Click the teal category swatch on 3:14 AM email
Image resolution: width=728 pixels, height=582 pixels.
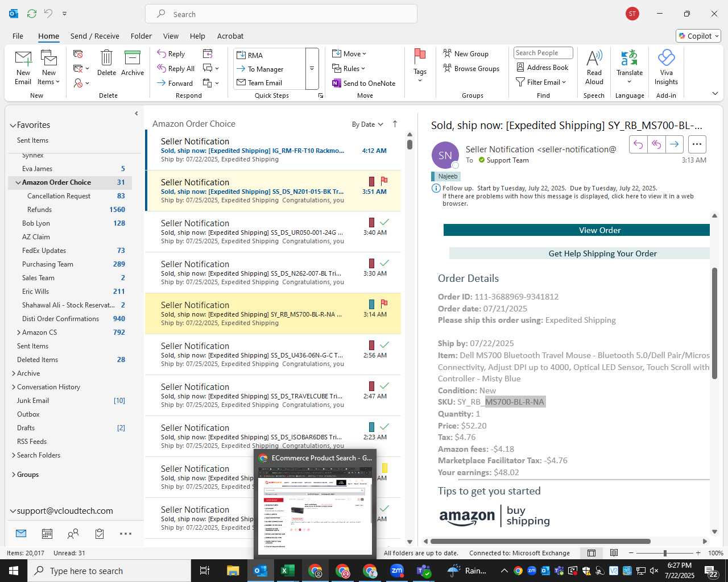click(x=371, y=304)
